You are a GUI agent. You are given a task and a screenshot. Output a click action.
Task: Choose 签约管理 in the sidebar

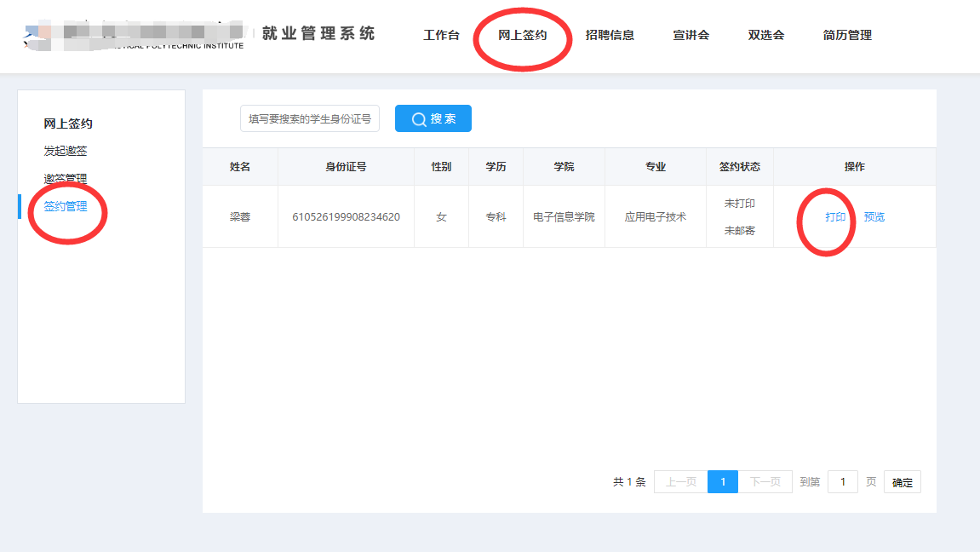[66, 206]
